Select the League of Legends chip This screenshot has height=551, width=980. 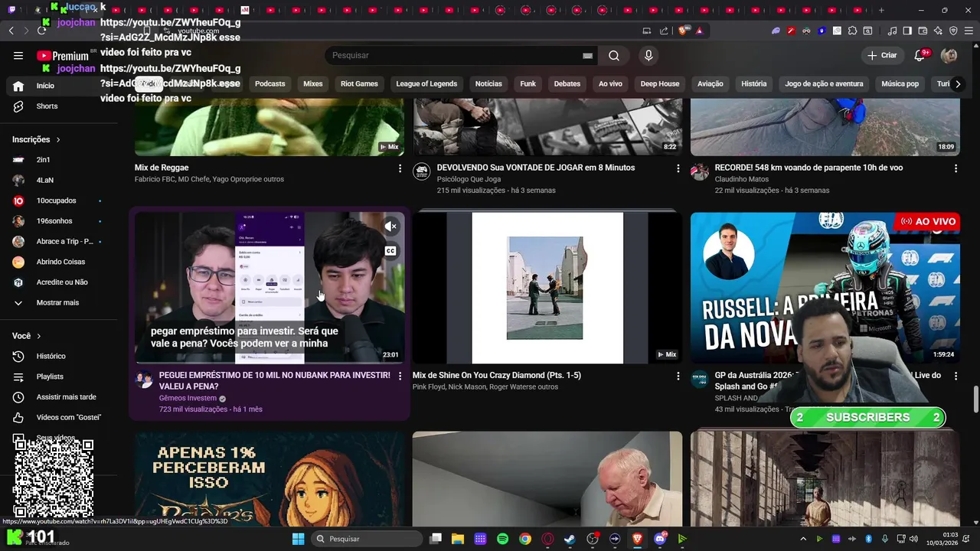tap(426, 84)
